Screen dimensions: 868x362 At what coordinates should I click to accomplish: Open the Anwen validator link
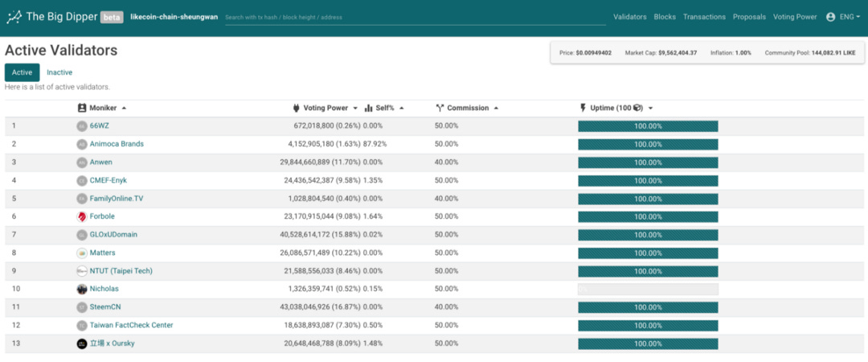101,162
